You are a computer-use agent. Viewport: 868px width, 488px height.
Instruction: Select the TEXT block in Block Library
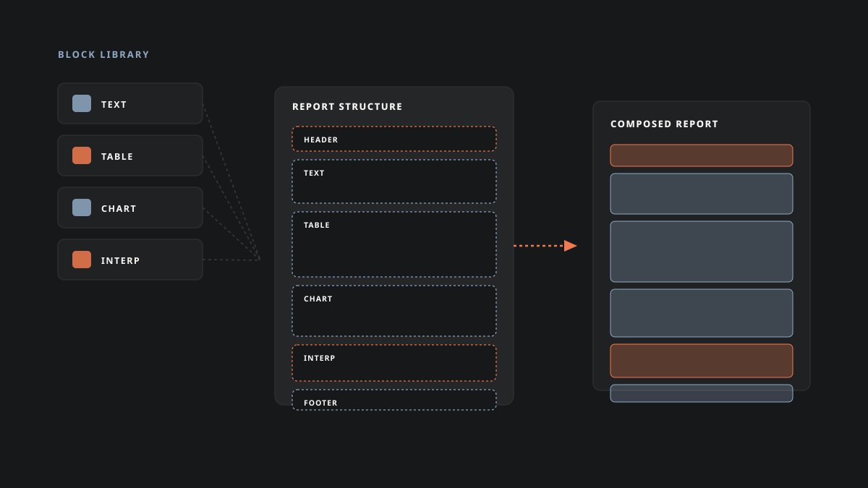130,103
